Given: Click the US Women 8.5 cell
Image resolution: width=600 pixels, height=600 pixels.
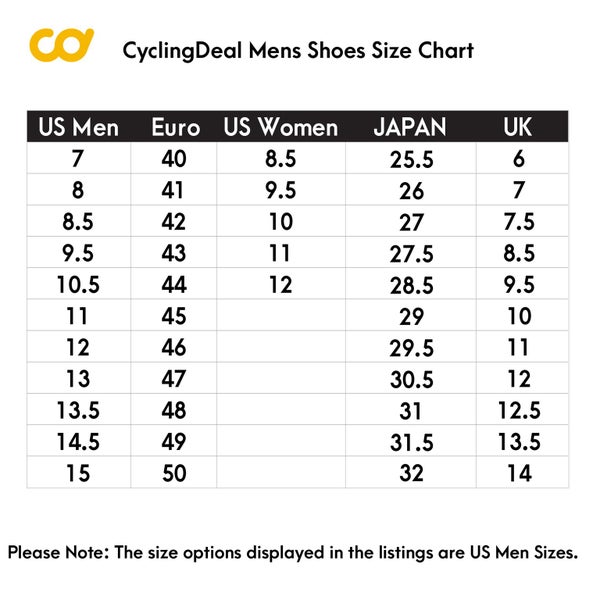Looking at the screenshot, I should [280, 159].
